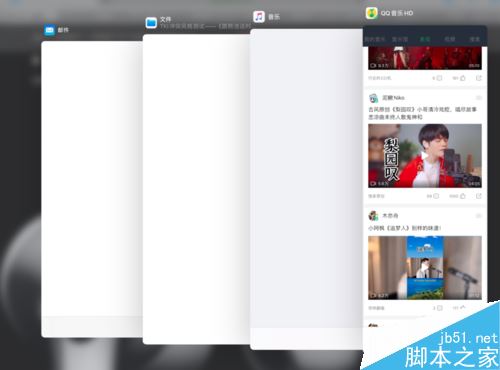Open the Niko username link
The height and width of the screenshot is (370, 500).
[x=393, y=98]
